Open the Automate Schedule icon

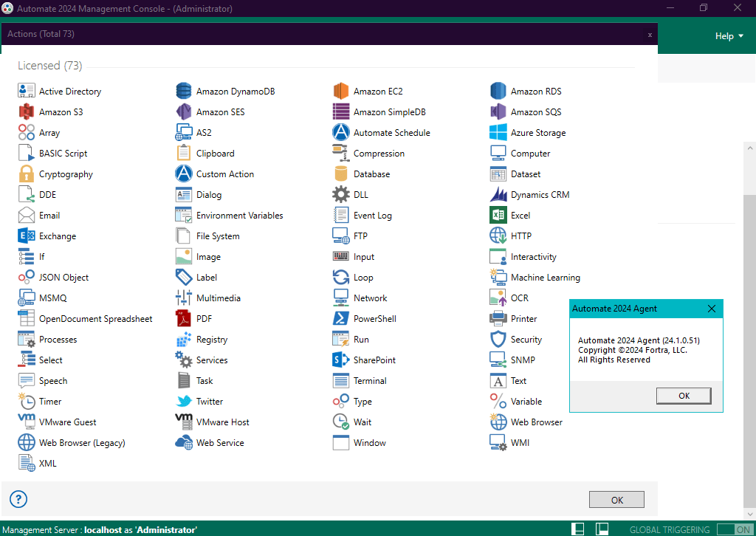pyautogui.click(x=341, y=132)
